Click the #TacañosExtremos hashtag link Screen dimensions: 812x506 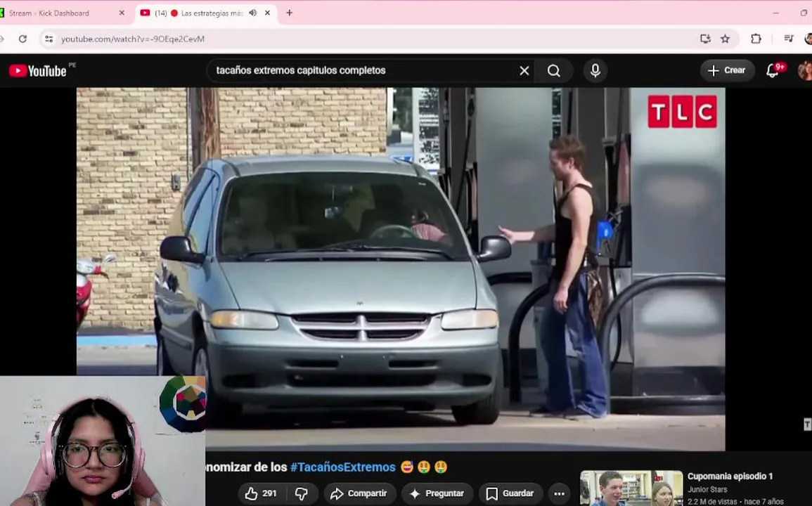tap(343, 467)
